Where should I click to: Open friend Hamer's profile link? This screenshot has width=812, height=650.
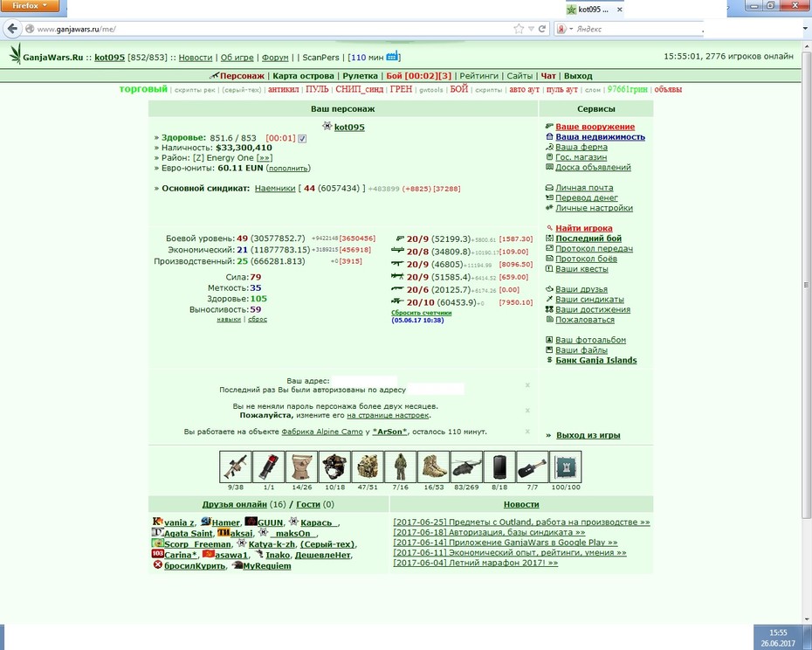[225, 522]
